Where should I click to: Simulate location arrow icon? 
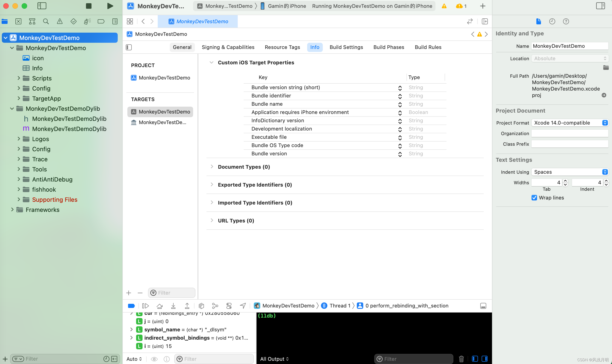coord(243,306)
